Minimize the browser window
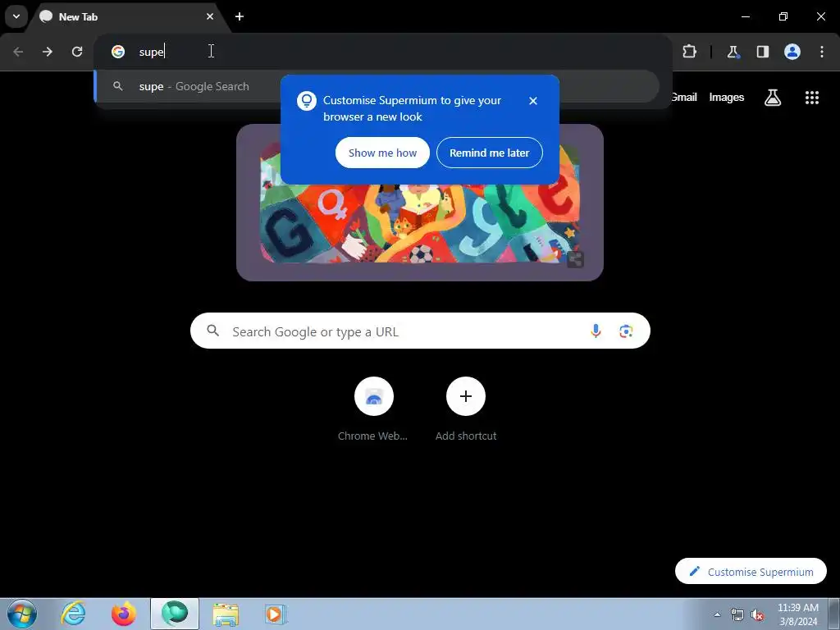Screen dimensions: 840x630 tap(746, 16)
